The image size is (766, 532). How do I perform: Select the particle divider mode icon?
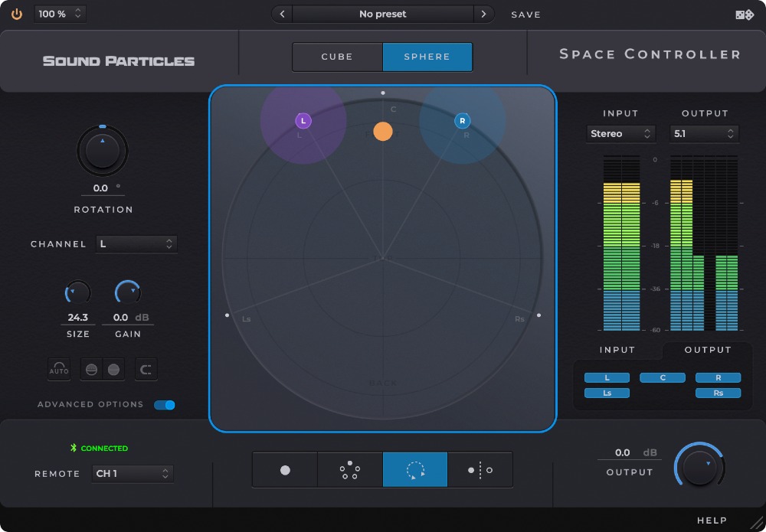pyautogui.click(x=480, y=469)
